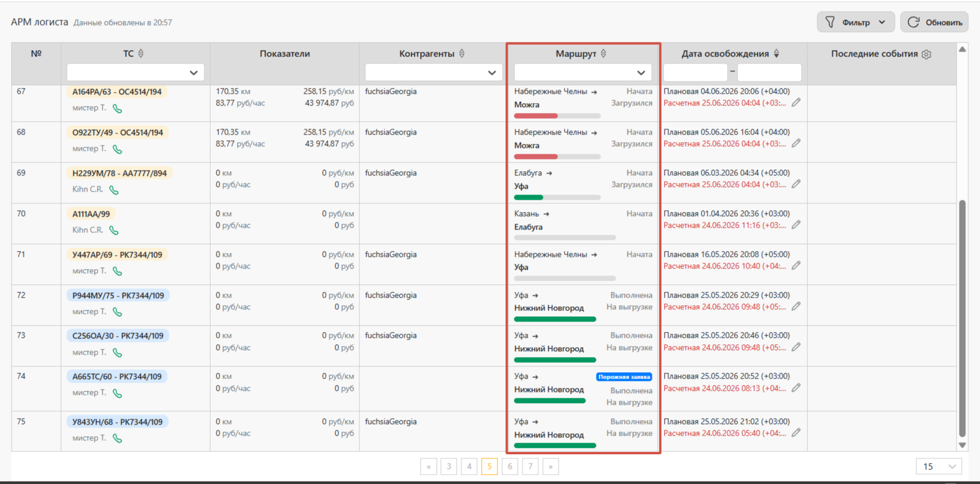Phone icon next to Kihn C.R. row 69
The image size is (980, 484).
[x=114, y=190]
